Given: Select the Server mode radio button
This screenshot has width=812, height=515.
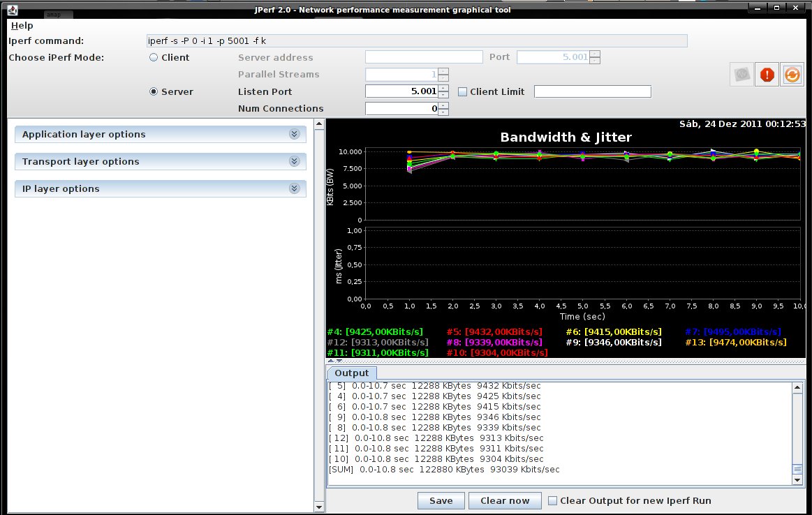Looking at the screenshot, I should (x=154, y=91).
